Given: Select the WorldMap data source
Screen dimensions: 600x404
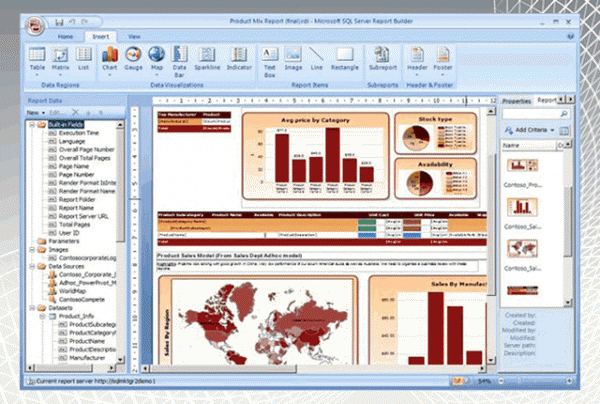Looking at the screenshot, I should tap(72, 291).
